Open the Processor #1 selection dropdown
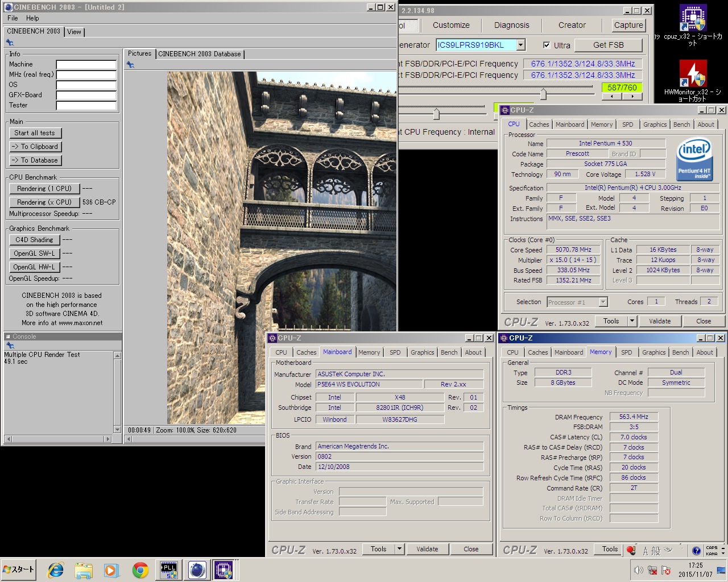The width and height of the screenshot is (728, 582). [603, 302]
